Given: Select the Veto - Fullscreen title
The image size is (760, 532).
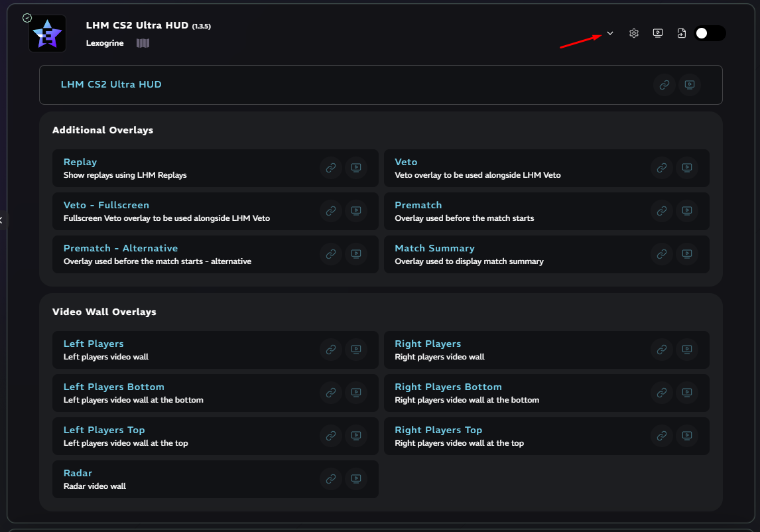Looking at the screenshot, I should coord(106,205).
